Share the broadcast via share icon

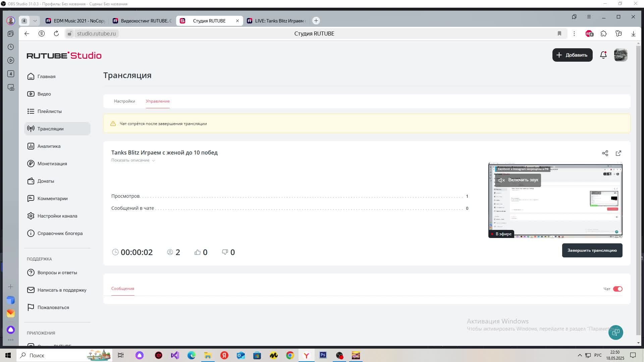pyautogui.click(x=605, y=153)
